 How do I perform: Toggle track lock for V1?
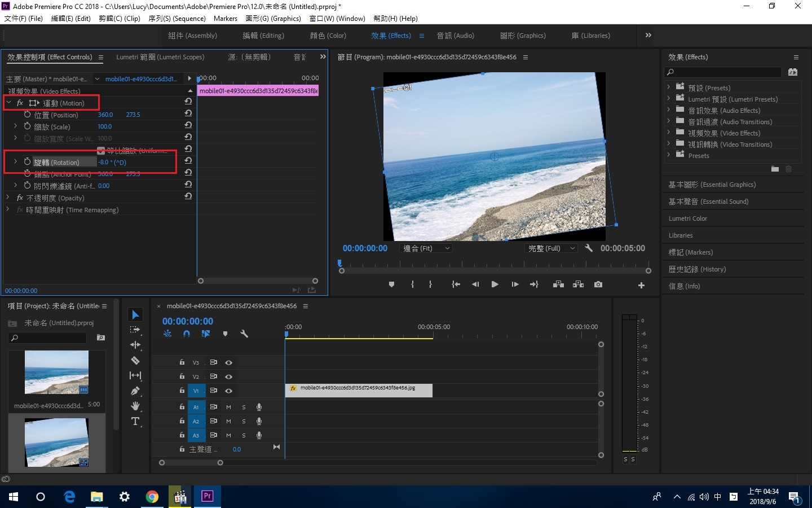[182, 391]
